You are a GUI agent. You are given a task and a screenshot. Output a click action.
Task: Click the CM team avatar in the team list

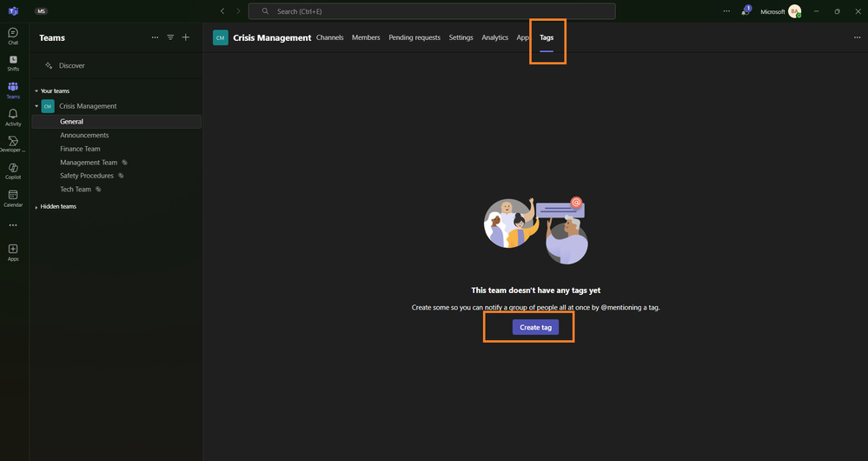48,106
